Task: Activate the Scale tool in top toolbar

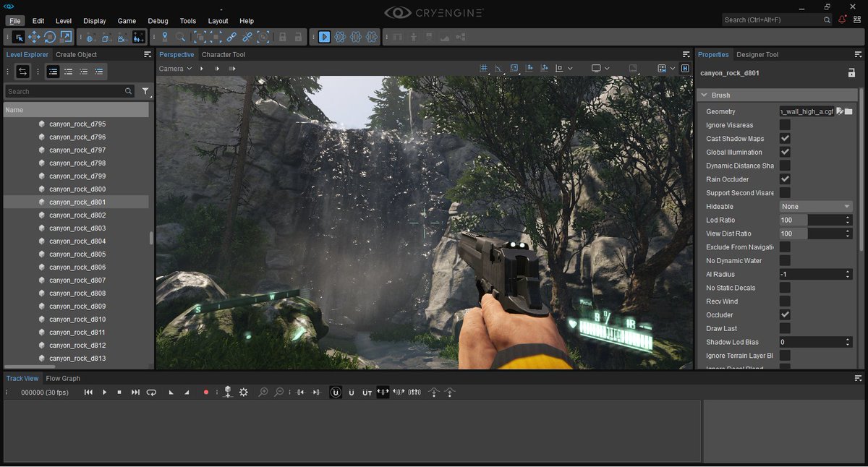Action: coord(66,37)
